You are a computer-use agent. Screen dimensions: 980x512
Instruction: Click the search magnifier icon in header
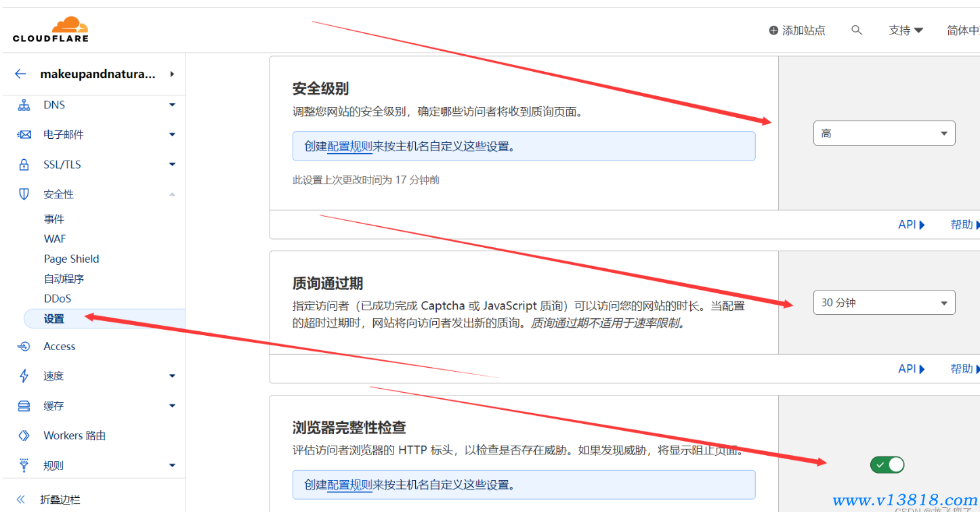(x=857, y=30)
